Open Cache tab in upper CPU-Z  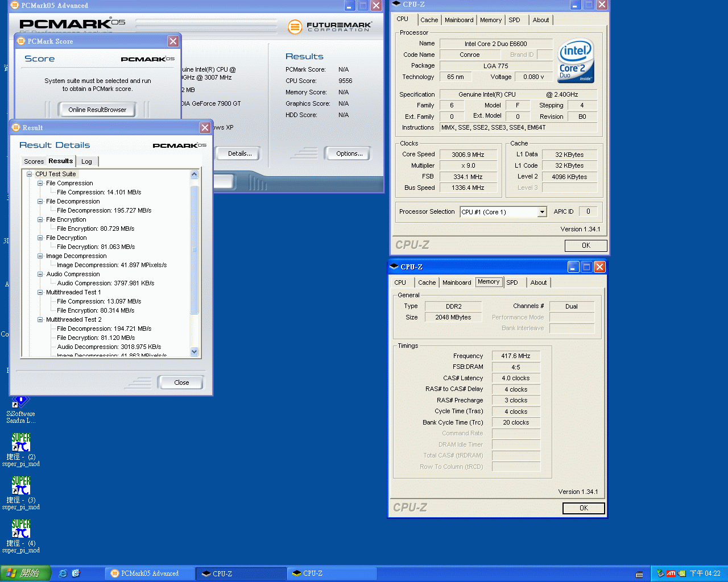pyautogui.click(x=429, y=20)
